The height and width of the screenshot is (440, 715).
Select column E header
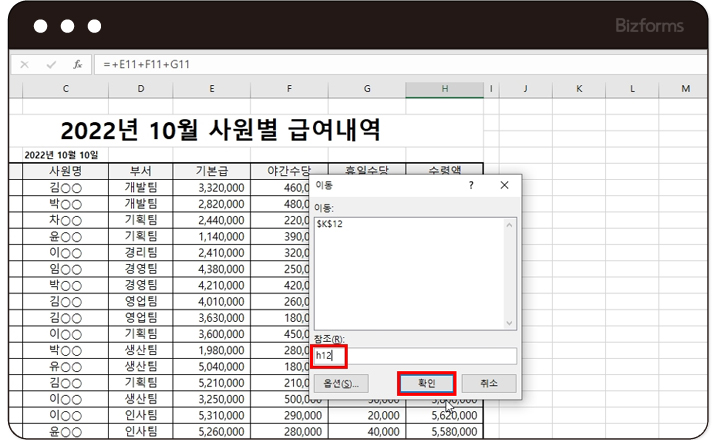pyautogui.click(x=211, y=90)
